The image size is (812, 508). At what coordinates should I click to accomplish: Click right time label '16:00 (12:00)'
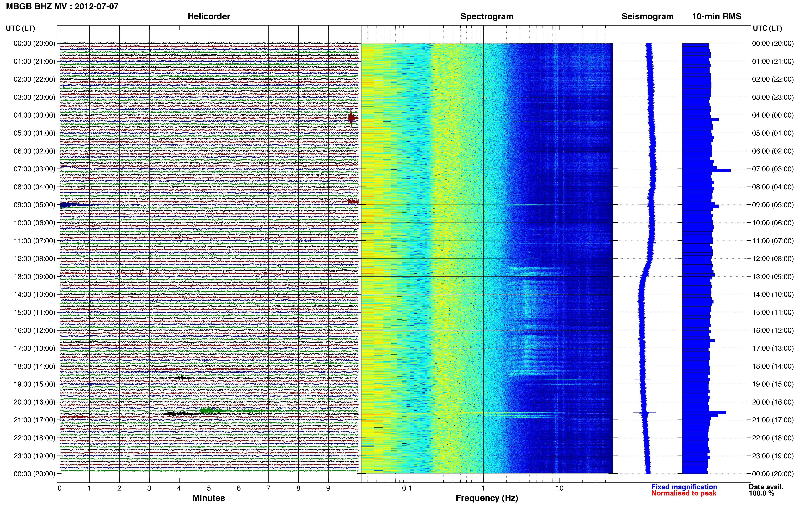coord(773,330)
